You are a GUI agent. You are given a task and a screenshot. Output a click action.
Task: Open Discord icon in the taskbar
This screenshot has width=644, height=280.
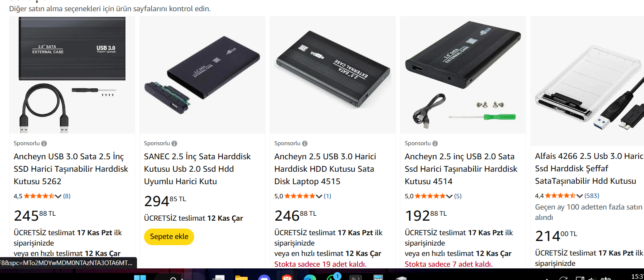(x=264, y=277)
